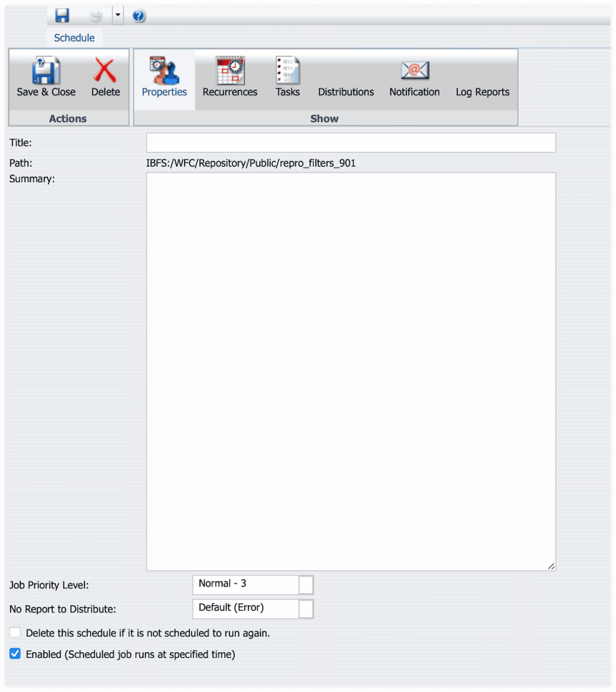Switch to the Schedule tab
This screenshot has height=692, width=616.
click(74, 37)
